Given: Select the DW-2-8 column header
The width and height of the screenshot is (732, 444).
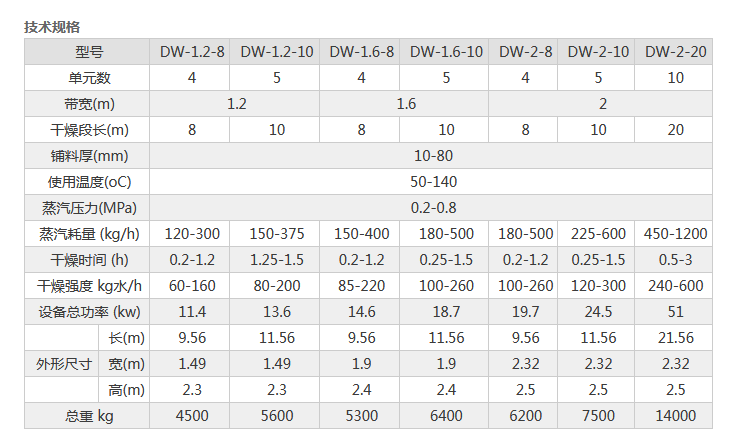Looking at the screenshot, I should 526,52.
